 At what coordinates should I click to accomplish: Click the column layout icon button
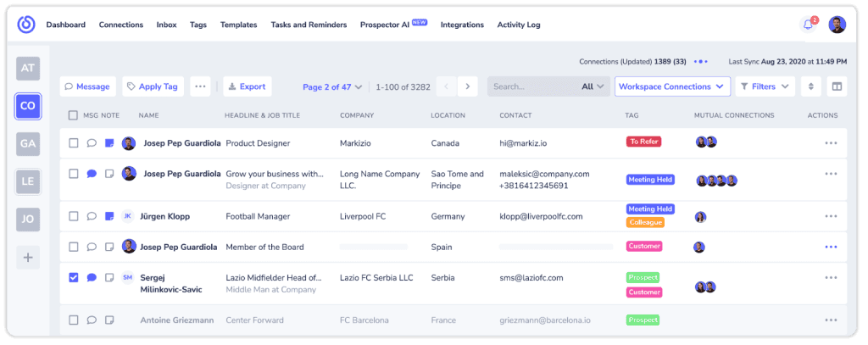(837, 86)
